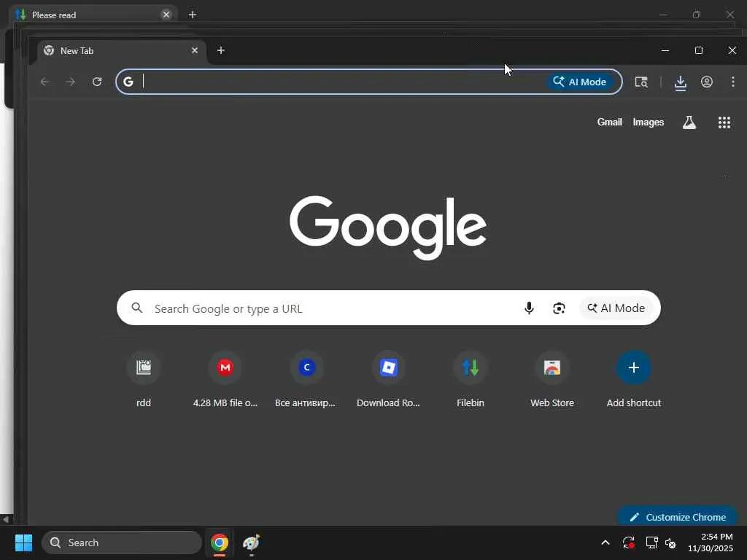Open the Filebin shortcut
Screen dimensions: 747x560
[471, 380]
